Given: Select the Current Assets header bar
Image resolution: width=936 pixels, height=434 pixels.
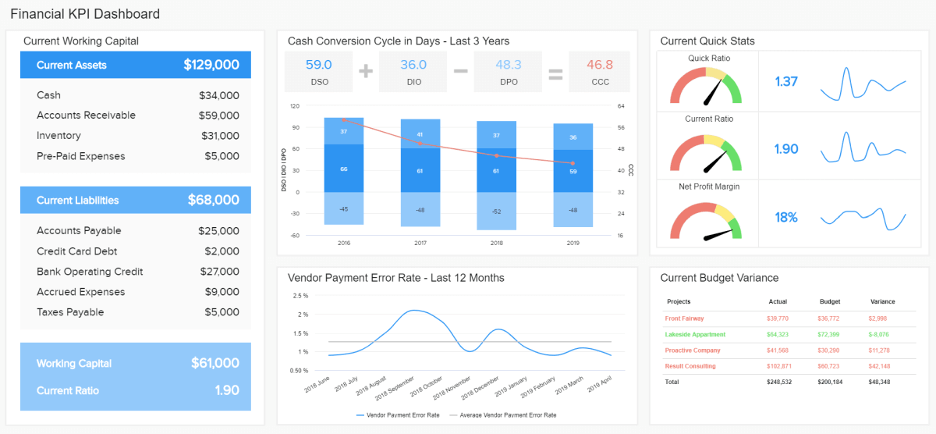Looking at the screenshot, I should pyautogui.click(x=136, y=65).
